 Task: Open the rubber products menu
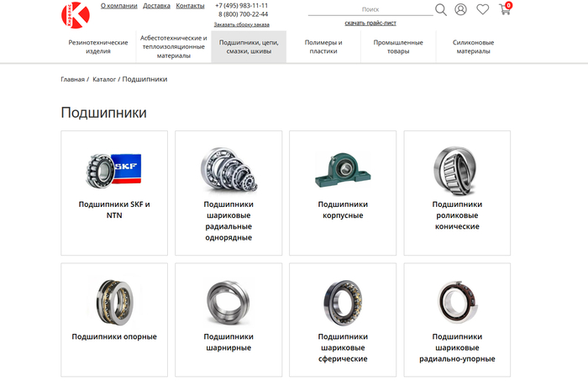click(98, 46)
